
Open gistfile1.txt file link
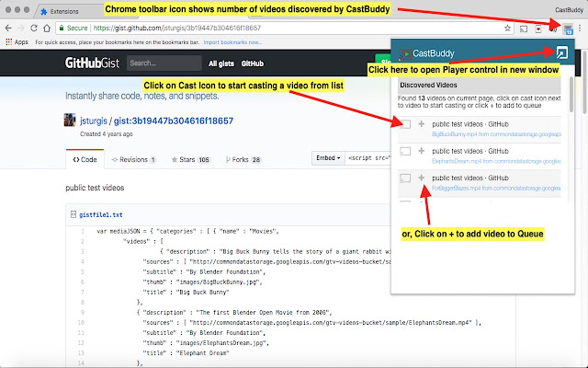point(101,214)
